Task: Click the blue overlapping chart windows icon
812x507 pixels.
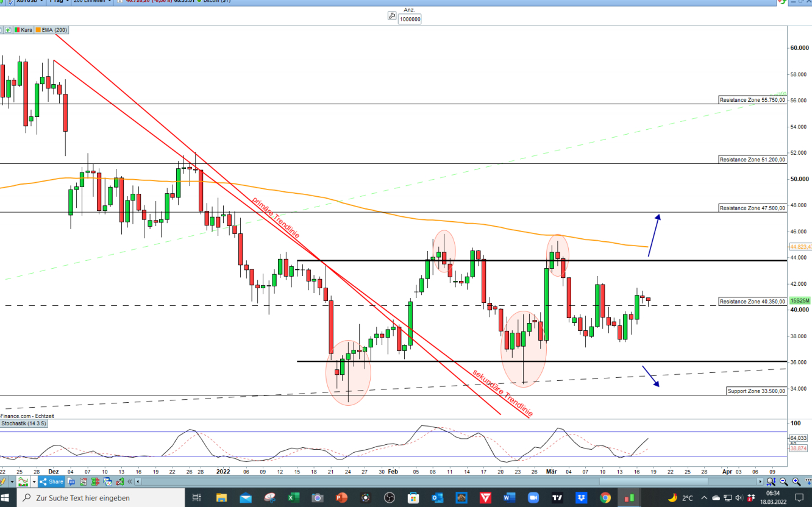Action: [x=107, y=481]
